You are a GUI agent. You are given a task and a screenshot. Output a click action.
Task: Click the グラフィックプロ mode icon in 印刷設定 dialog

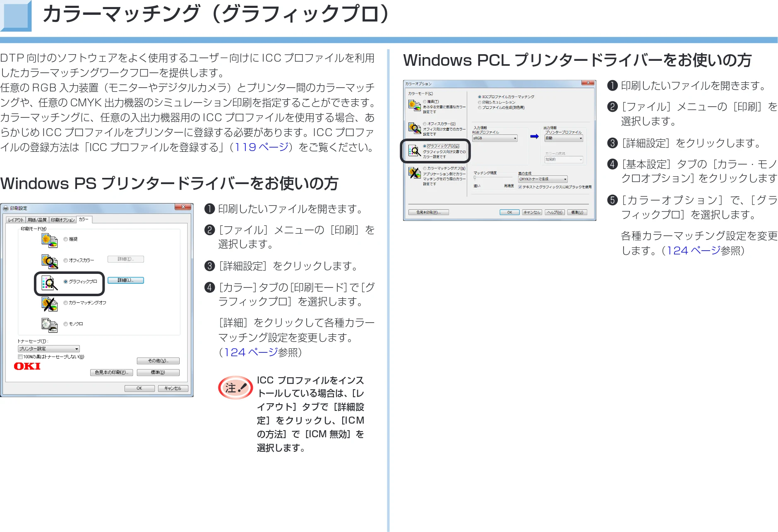coord(49,283)
